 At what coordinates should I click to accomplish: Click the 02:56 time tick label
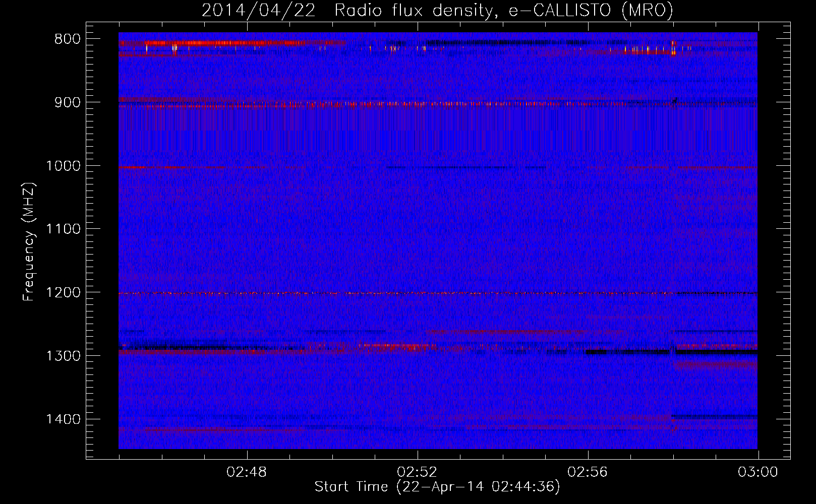pos(588,472)
